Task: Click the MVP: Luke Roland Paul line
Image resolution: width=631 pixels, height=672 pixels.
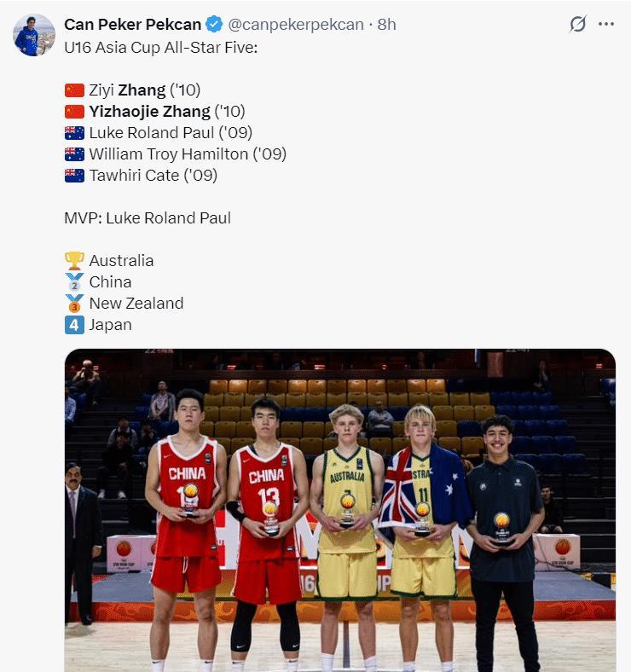Action: tap(148, 217)
